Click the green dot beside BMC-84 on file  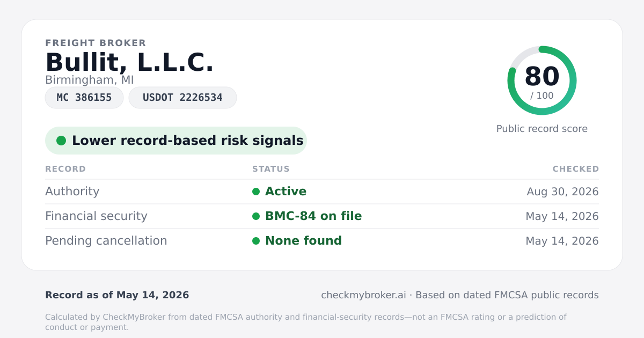(x=256, y=216)
